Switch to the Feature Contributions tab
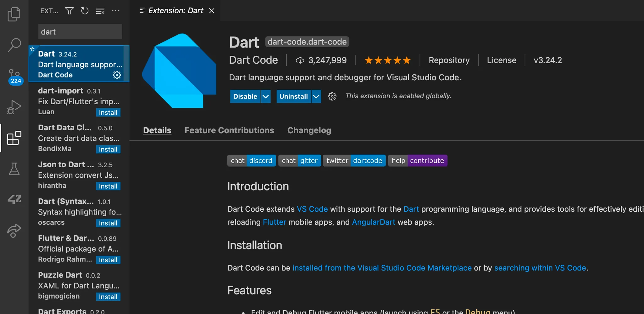Image resolution: width=644 pixels, height=314 pixels. click(229, 130)
